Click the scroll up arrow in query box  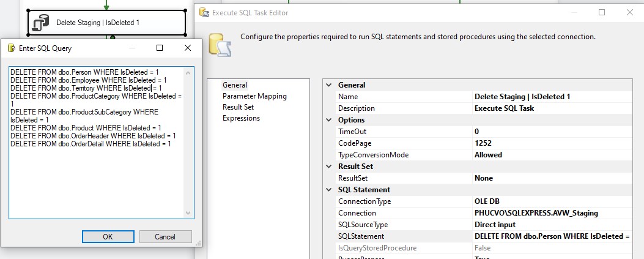(x=188, y=73)
